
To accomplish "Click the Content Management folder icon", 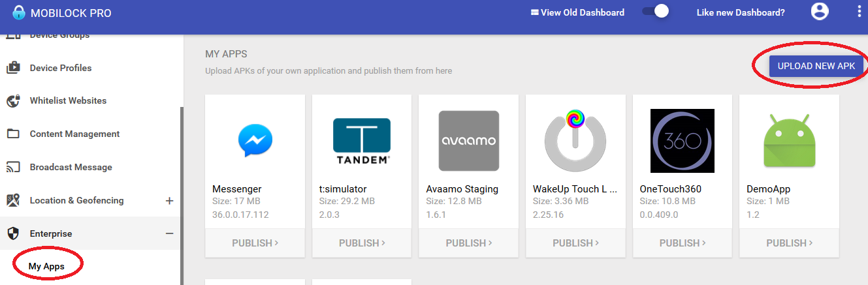I will click(x=13, y=134).
